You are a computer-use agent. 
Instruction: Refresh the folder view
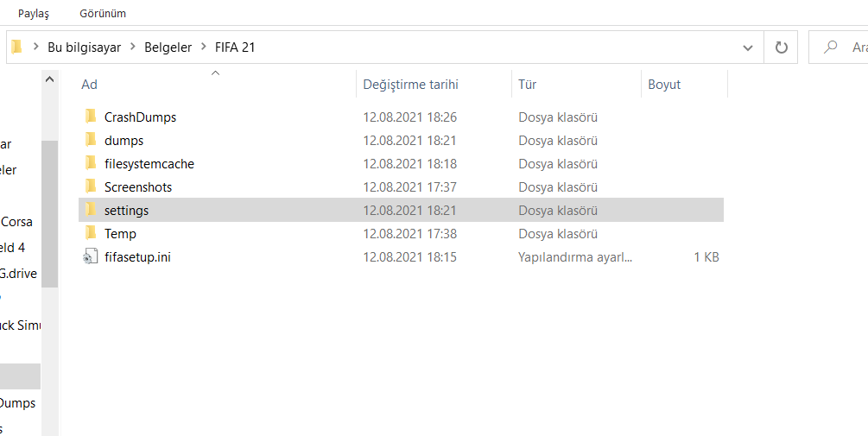[x=781, y=47]
